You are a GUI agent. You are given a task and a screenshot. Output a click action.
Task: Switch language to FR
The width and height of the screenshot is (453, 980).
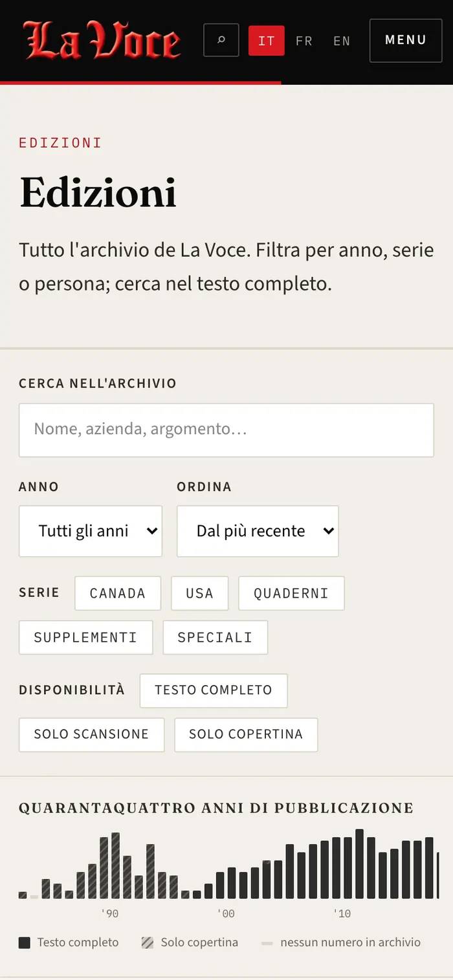pos(304,41)
